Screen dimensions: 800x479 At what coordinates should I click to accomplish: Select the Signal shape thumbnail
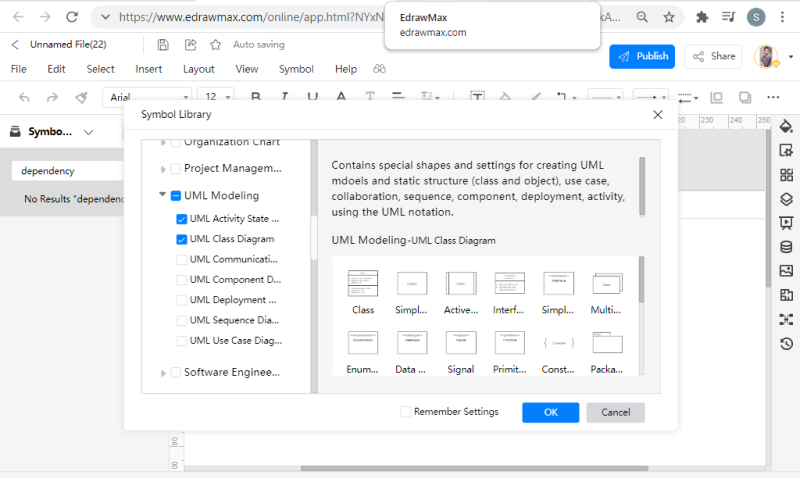461,343
